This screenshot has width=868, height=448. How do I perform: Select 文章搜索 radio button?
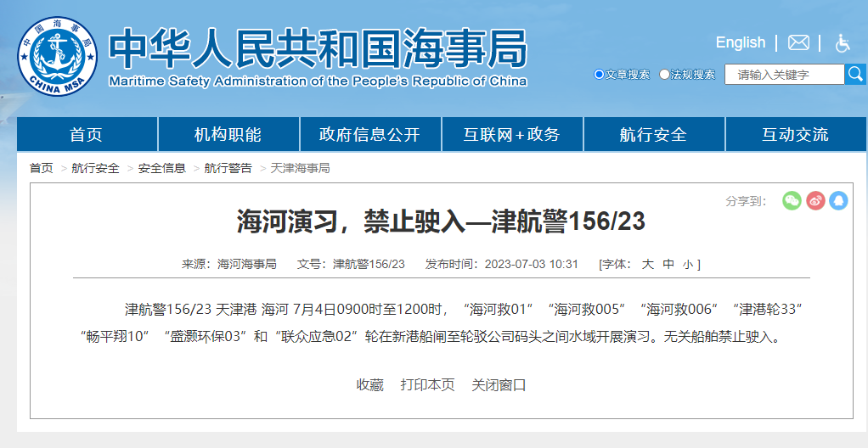point(599,74)
